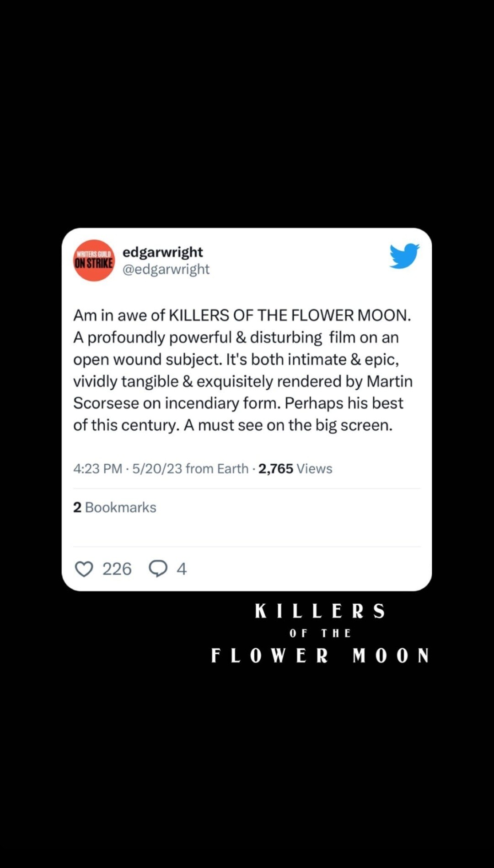The image size is (494, 868).
Task: Open the 2 Bookmarks count
Action: (114, 507)
